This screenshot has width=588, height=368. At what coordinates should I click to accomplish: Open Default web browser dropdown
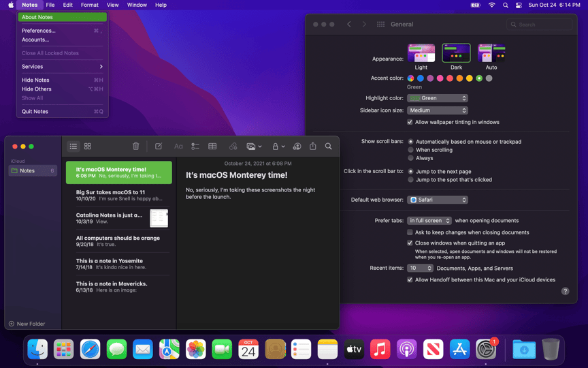[437, 200]
